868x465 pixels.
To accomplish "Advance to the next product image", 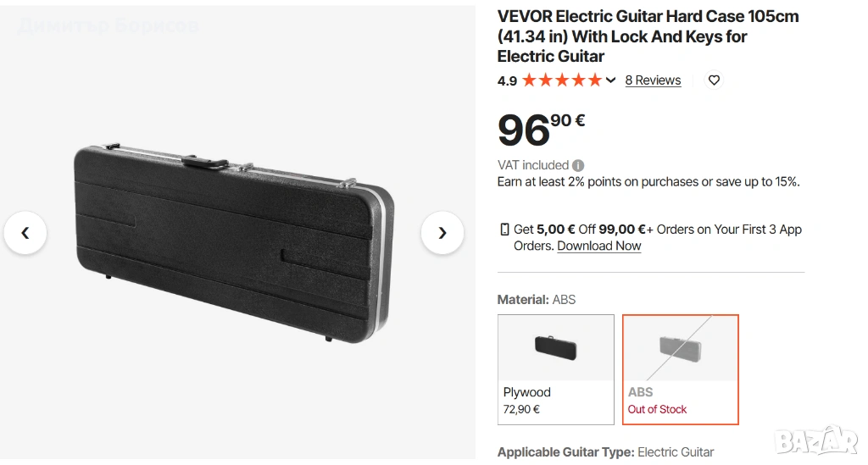I will 442,233.
